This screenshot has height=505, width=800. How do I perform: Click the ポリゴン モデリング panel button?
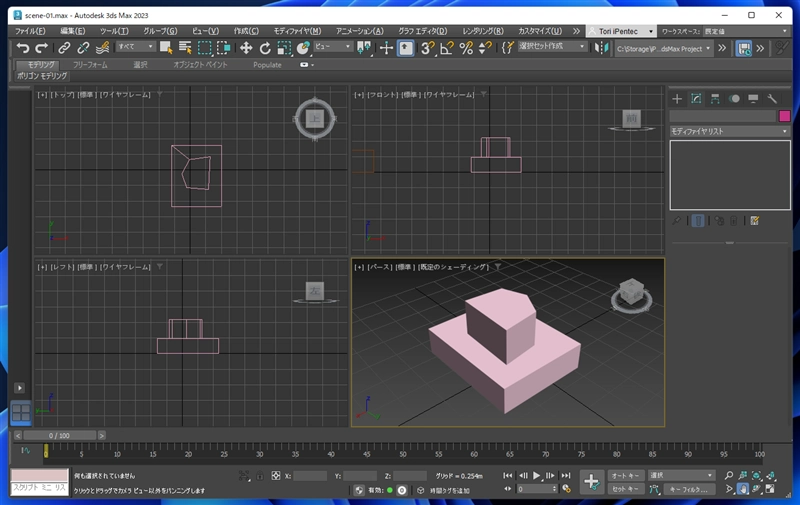point(42,75)
